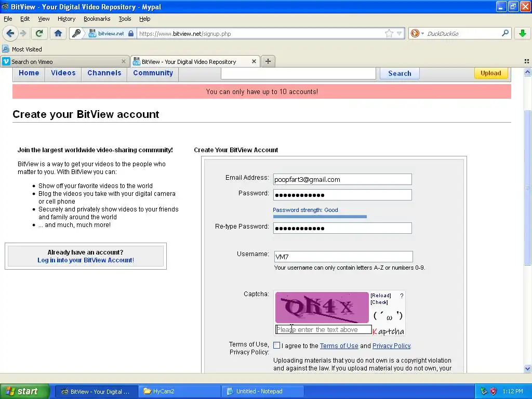The image size is (532, 399).
Task: Open a new tab with plus button
Action: [268, 61]
